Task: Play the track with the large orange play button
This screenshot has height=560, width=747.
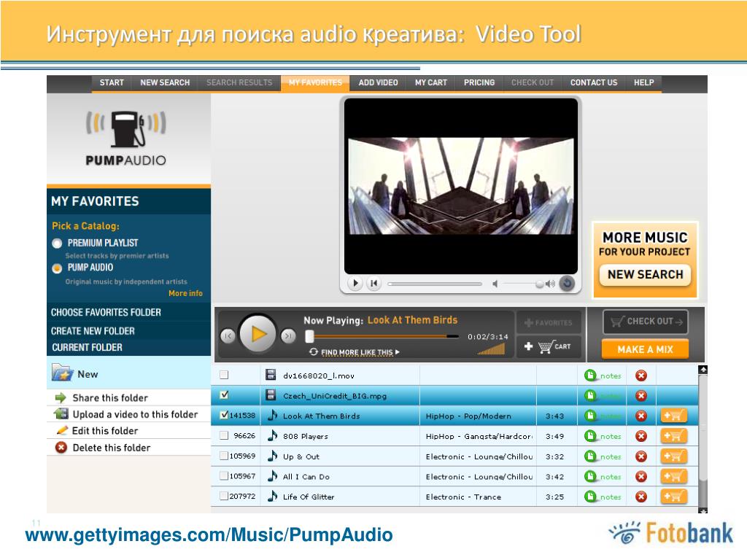Action: tap(258, 334)
